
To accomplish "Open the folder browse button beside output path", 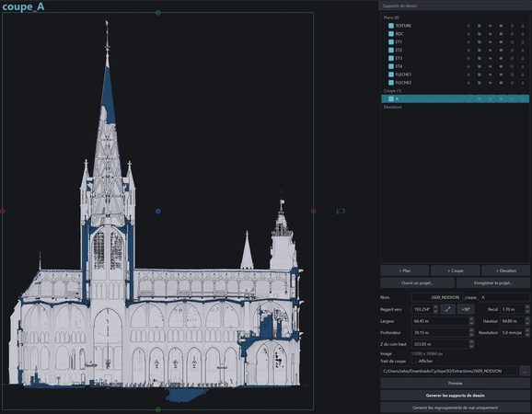I will 526,372.
